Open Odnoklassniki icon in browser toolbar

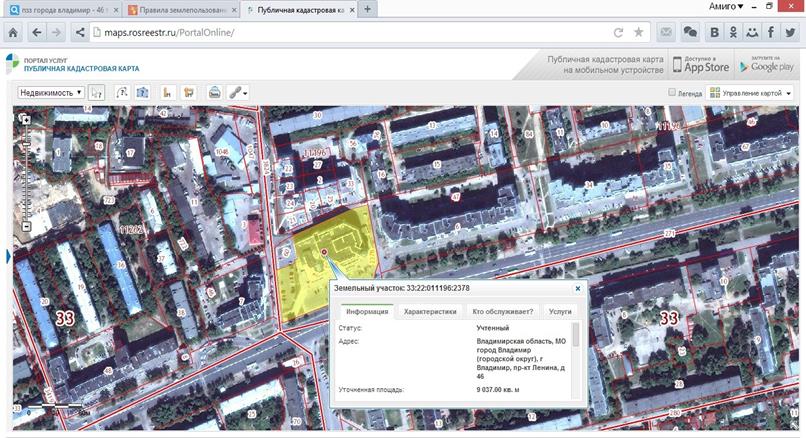734,32
